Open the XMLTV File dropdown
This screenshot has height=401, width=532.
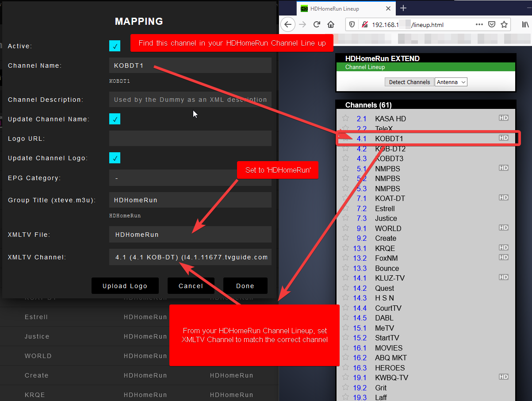[190, 235]
